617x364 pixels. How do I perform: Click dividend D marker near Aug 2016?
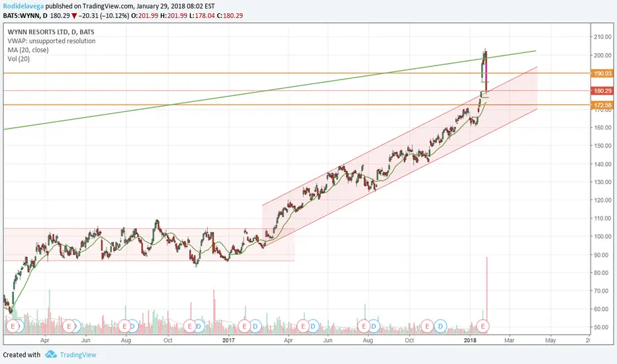(x=133, y=326)
